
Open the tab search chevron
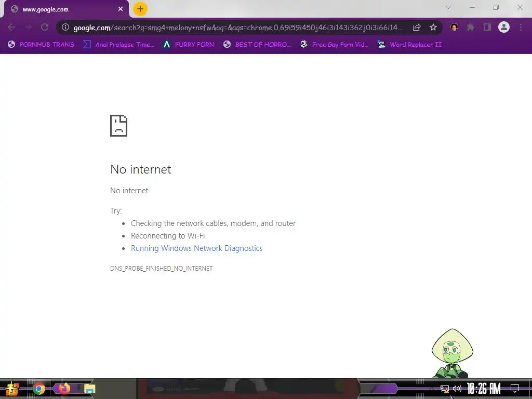448,7
